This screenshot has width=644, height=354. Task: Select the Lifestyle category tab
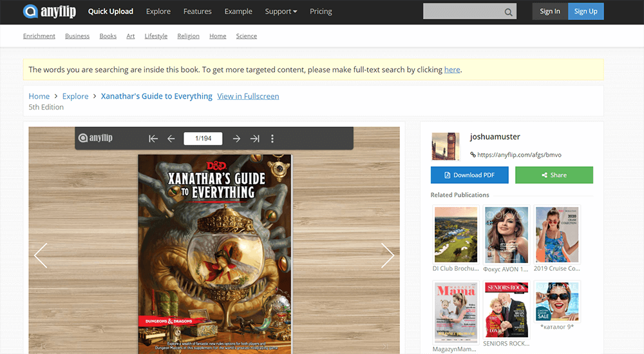tap(156, 36)
